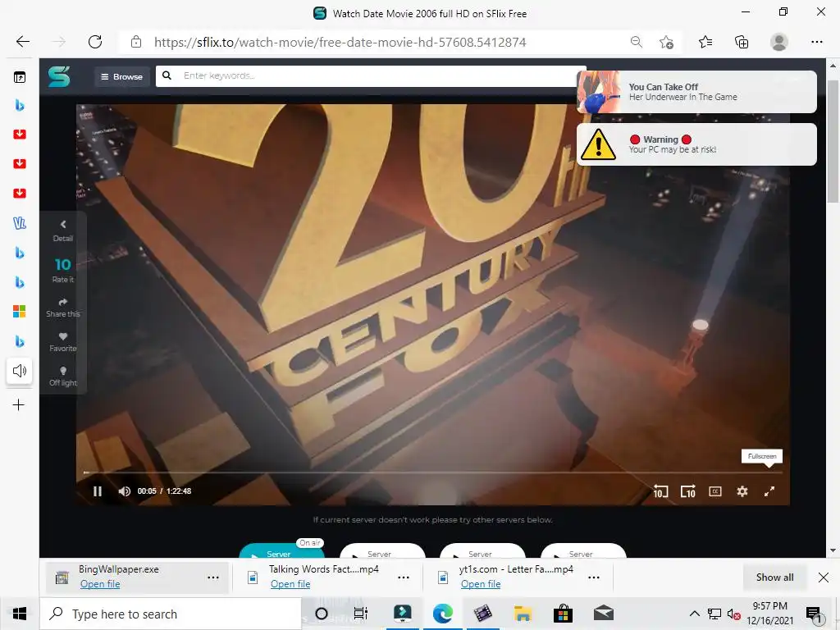Screen dimensions: 840x630
Task: Mute the video player volume
Action: (125, 491)
